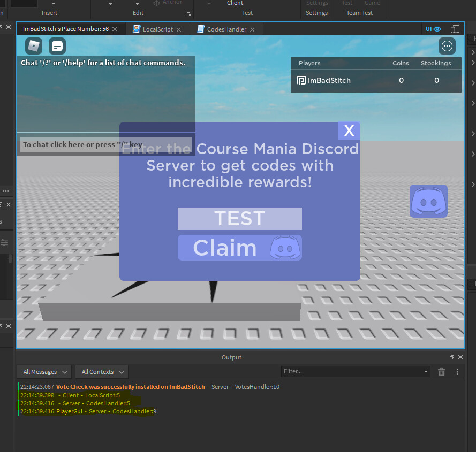Image resolution: width=476 pixels, height=452 pixels.
Task: Open the circular ellipsis button atop the viewport
Action: pos(447,46)
